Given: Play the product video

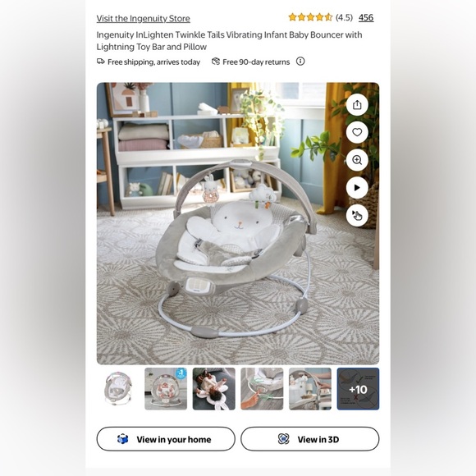Looking at the screenshot, I should (357, 188).
